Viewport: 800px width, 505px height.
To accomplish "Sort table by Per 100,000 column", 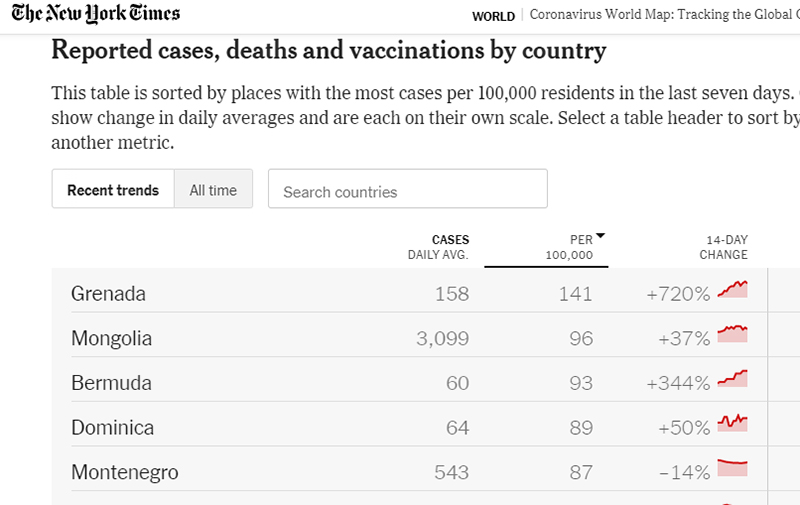I will point(570,248).
